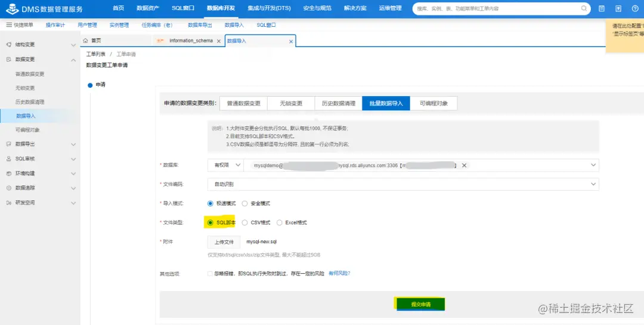This screenshot has height=325, width=644.
Task: Open the 解决方案 top menu
Action: pyautogui.click(x=355, y=8)
